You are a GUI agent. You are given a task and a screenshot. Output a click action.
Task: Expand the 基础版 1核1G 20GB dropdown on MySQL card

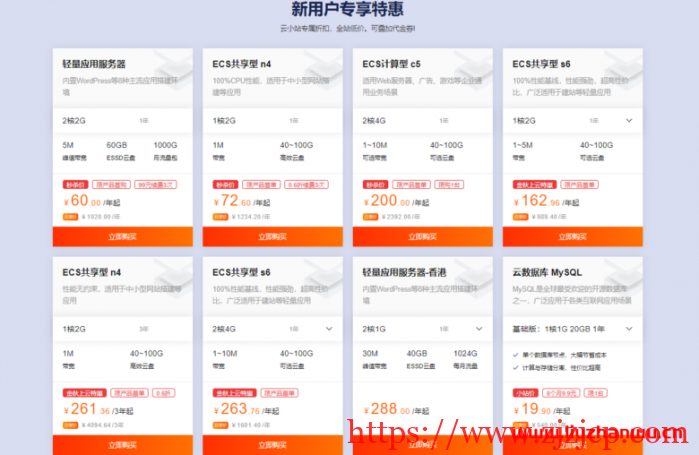629,329
